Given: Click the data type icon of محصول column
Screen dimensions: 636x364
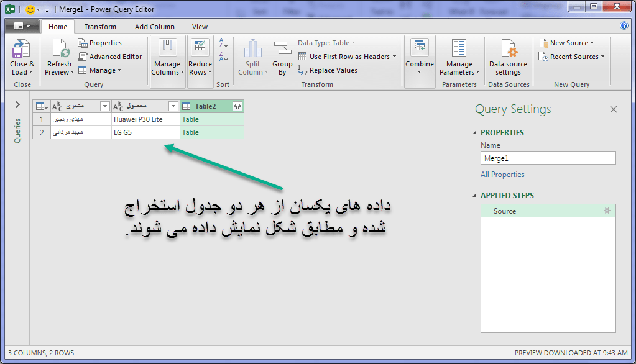Looking at the screenshot, I should (x=118, y=107).
